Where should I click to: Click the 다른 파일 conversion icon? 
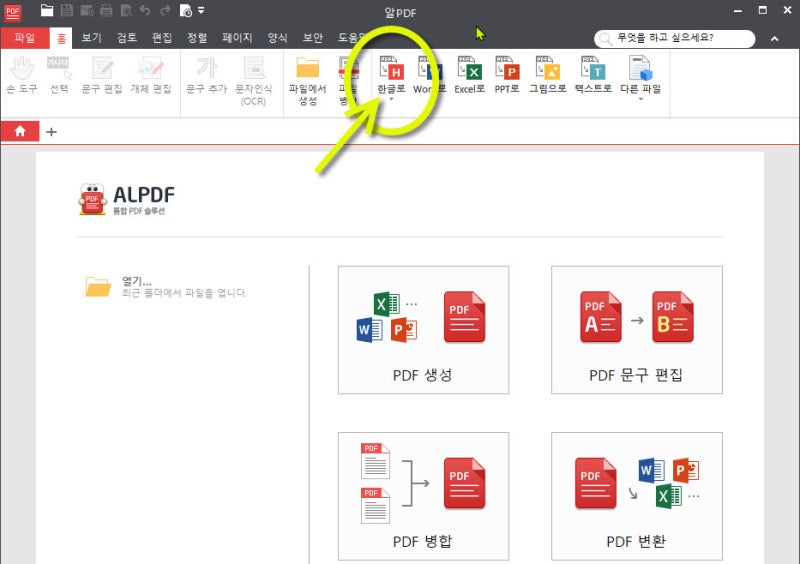coord(641,68)
